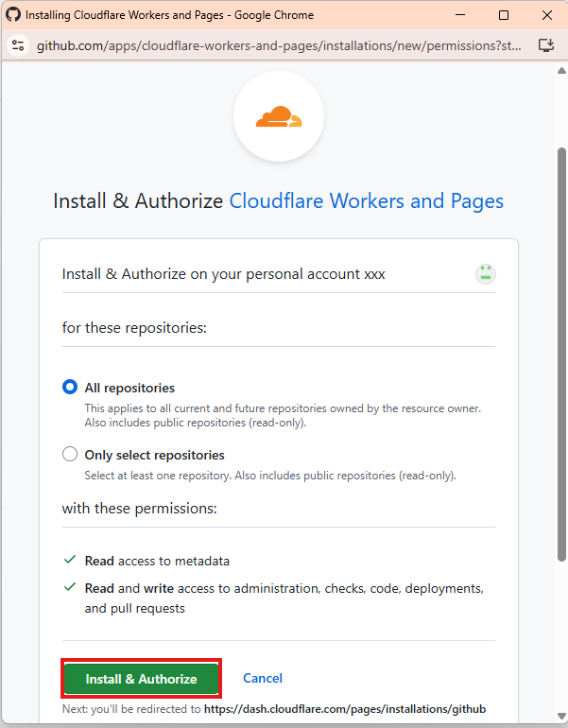This screenshot has width=568, height=728.
Task: Select the Only select repositories option
Action: click(x=70, y=454)
